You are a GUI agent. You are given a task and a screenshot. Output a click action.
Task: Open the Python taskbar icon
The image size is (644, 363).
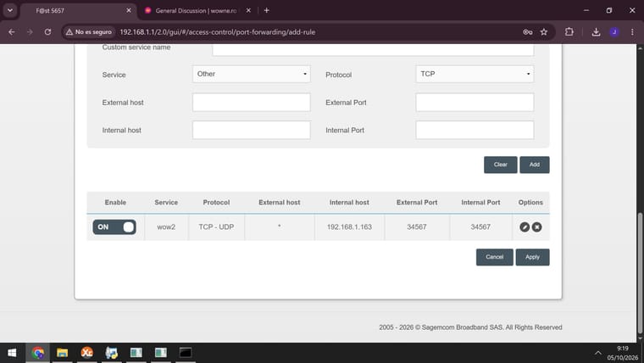pyautogui.click(x=111, y=353)
